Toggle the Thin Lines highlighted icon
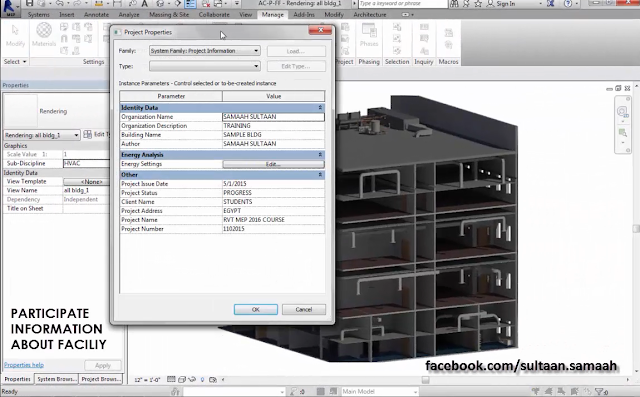Image resolution: width=640 pixels, height=397 pixels. [x=190, y=4]
